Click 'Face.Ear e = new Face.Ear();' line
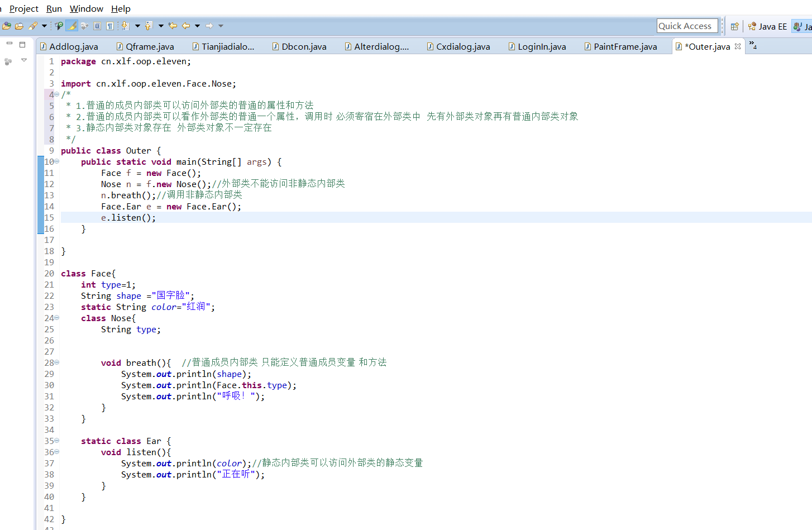 (171, 207)
